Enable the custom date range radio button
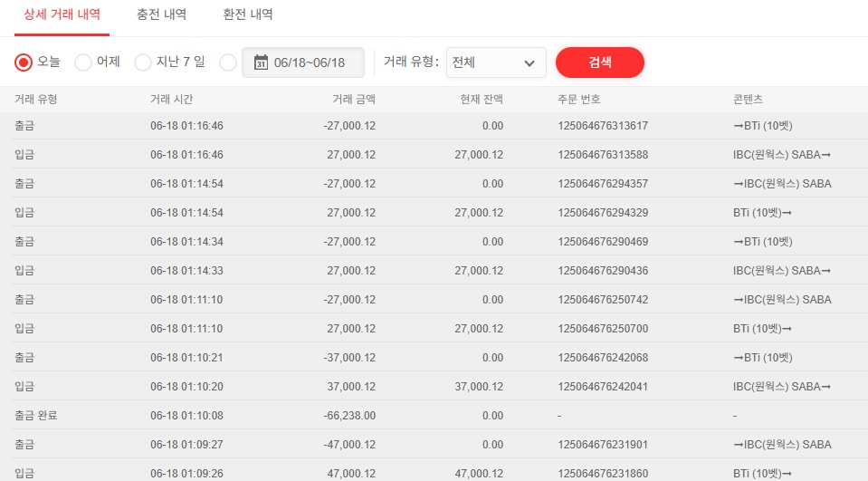 (228, 63)
